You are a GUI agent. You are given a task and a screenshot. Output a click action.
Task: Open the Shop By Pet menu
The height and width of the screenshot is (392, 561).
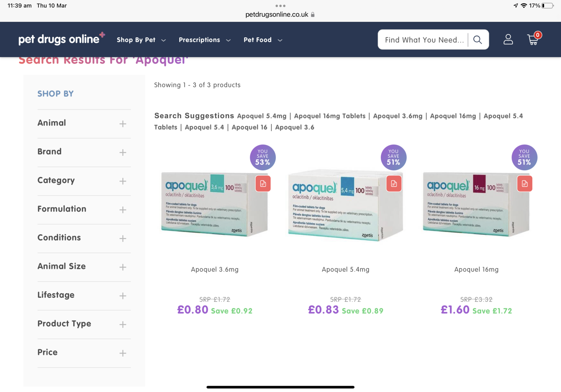pos(141,40)
